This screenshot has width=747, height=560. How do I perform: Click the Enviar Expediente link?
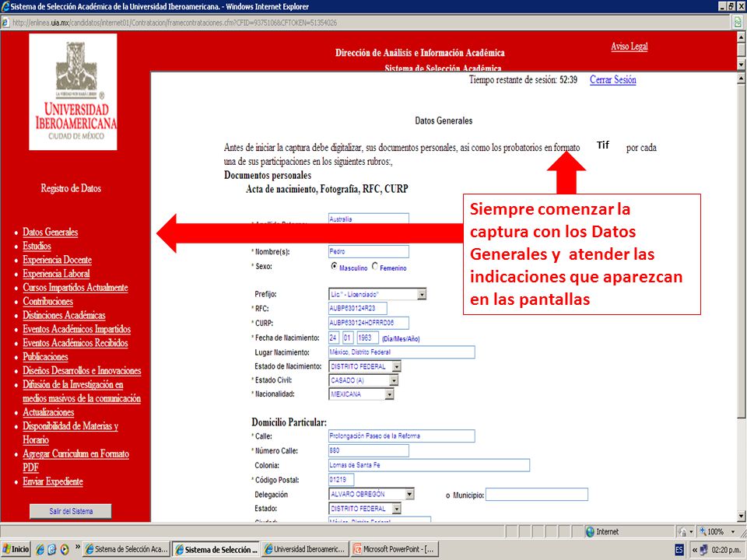tap(53, 481)
